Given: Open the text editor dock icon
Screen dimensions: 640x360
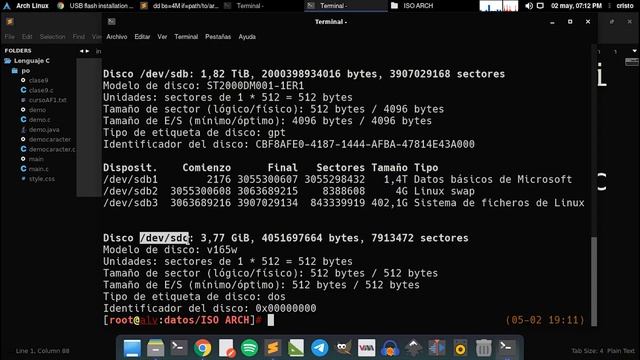Looking at the screenshot, I should (x=226, y=348).
